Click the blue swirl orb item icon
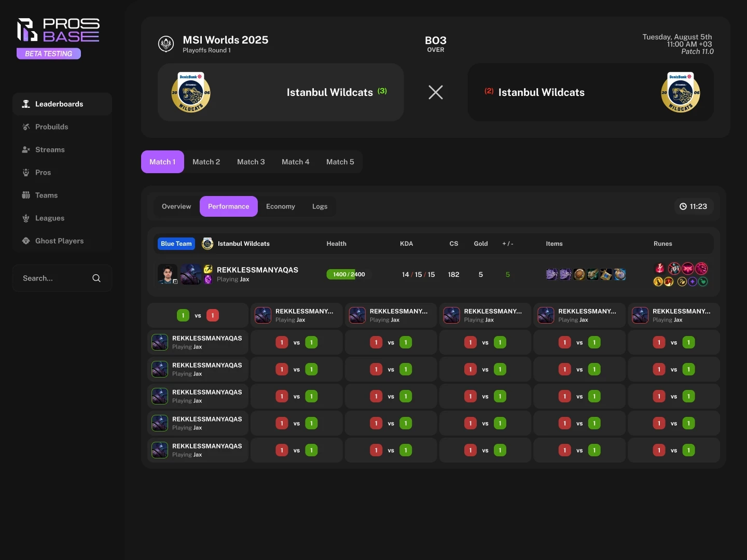Image resolution: width=747 pixels, height=560 pixels. pos(620,274)
